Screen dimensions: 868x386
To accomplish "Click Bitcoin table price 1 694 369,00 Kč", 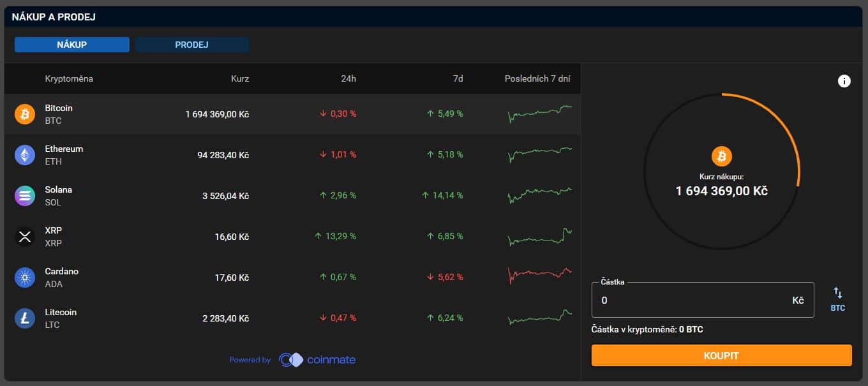I will [217, 114].
